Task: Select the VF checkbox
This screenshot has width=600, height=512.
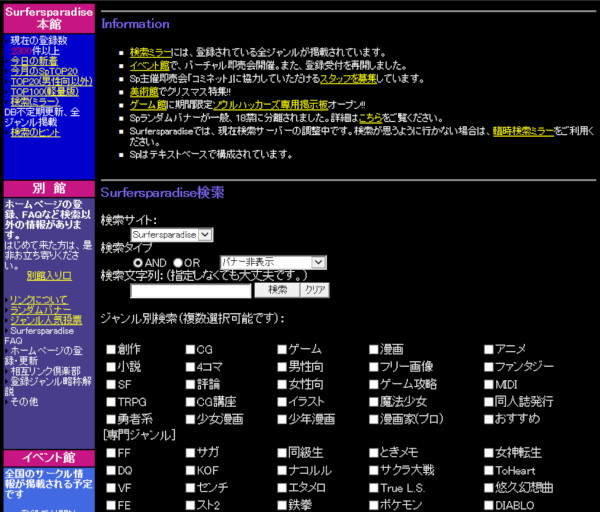Action: (111, 488)
